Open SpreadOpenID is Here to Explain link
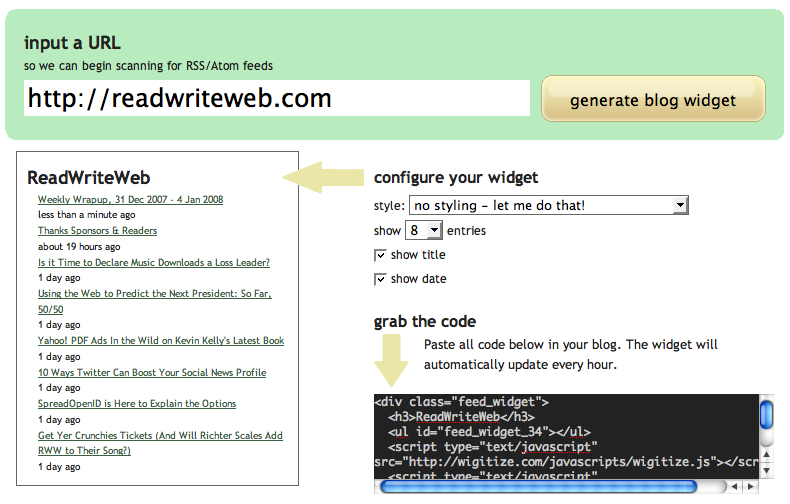 (137, 404)
